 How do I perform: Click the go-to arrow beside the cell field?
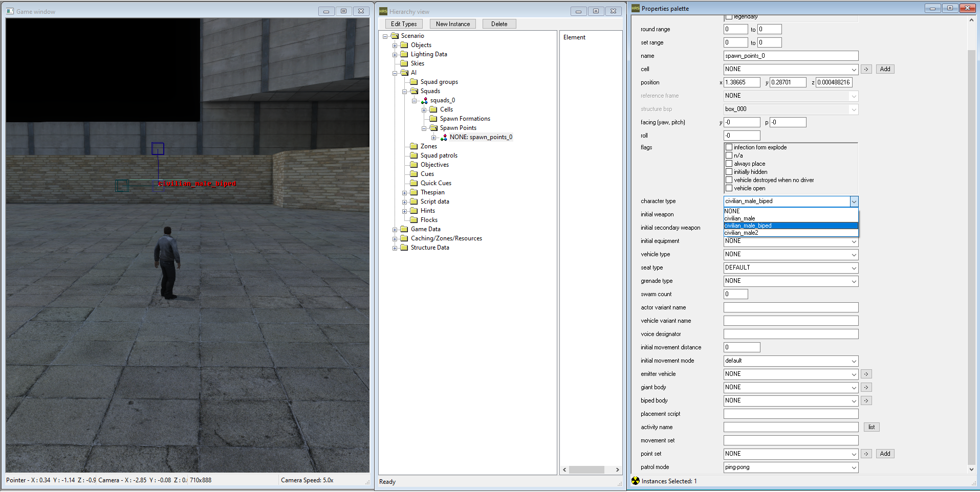(x=866, y=69)
